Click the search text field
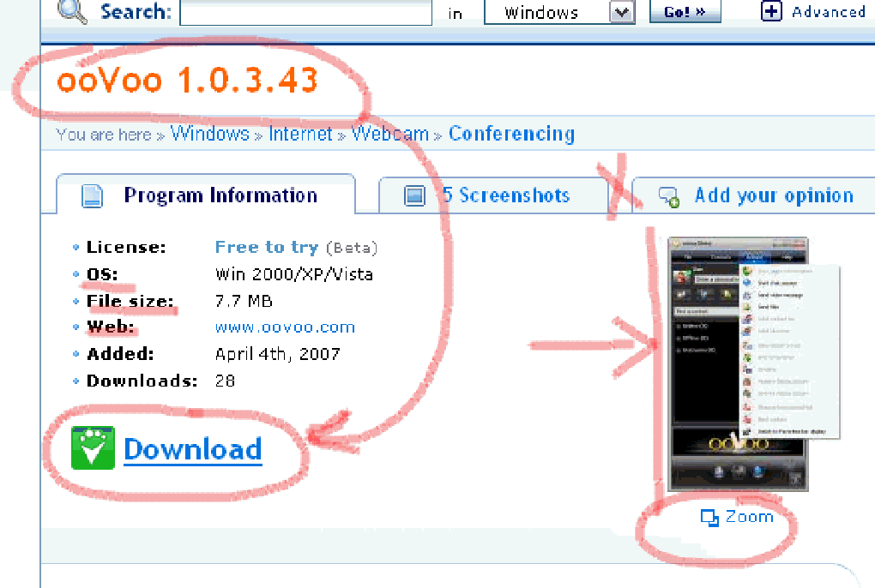 [x=305, y=12]
